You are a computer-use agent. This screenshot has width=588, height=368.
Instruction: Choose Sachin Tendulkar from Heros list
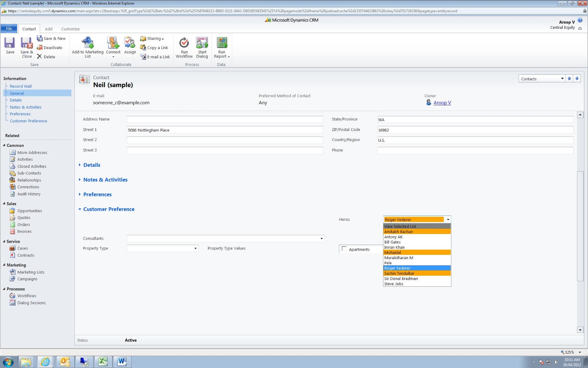pos(417,273)
